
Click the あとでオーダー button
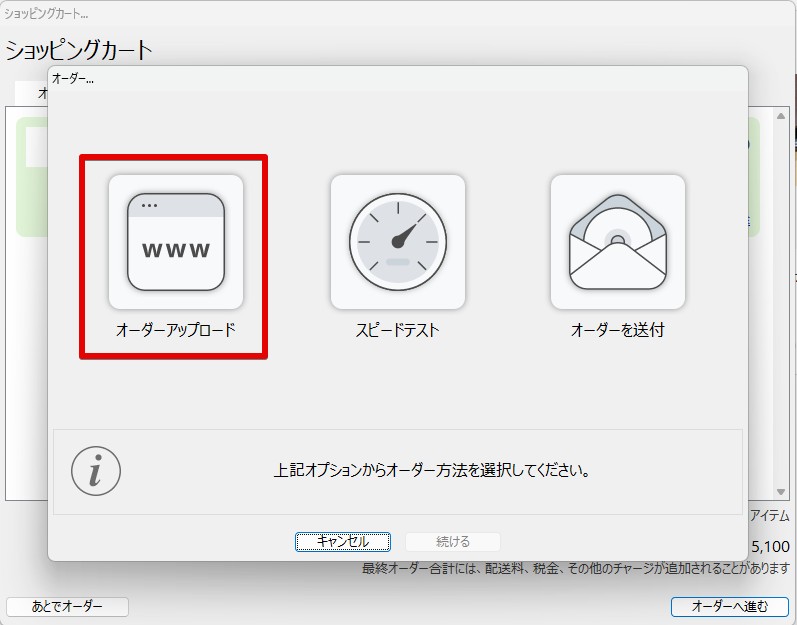point(68,606)
